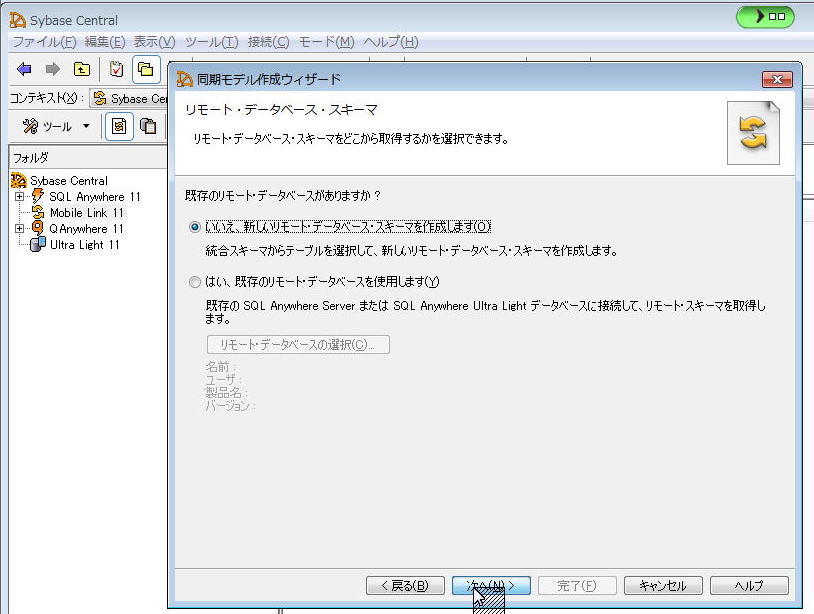Click the キャンセル button

[662, 585]
